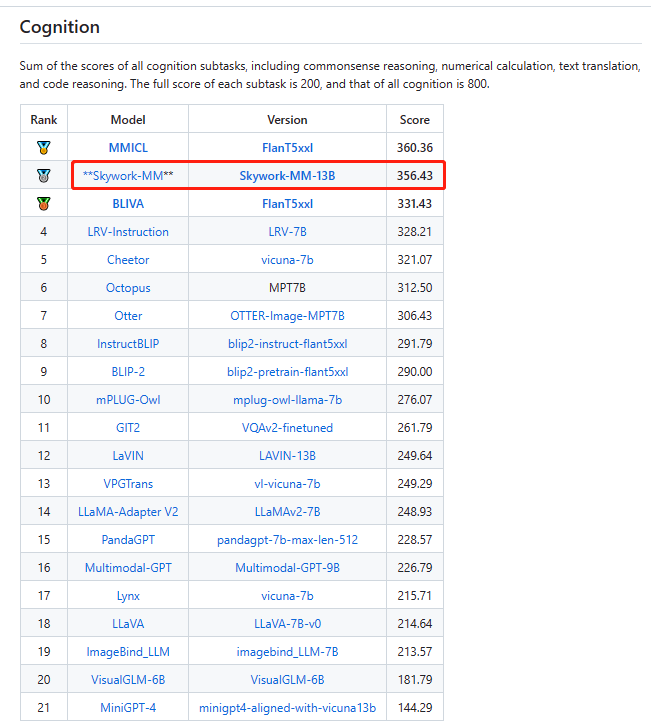Open the ImageBind_LLM model link
The image size is (651, 728).
tap(128, 652)
